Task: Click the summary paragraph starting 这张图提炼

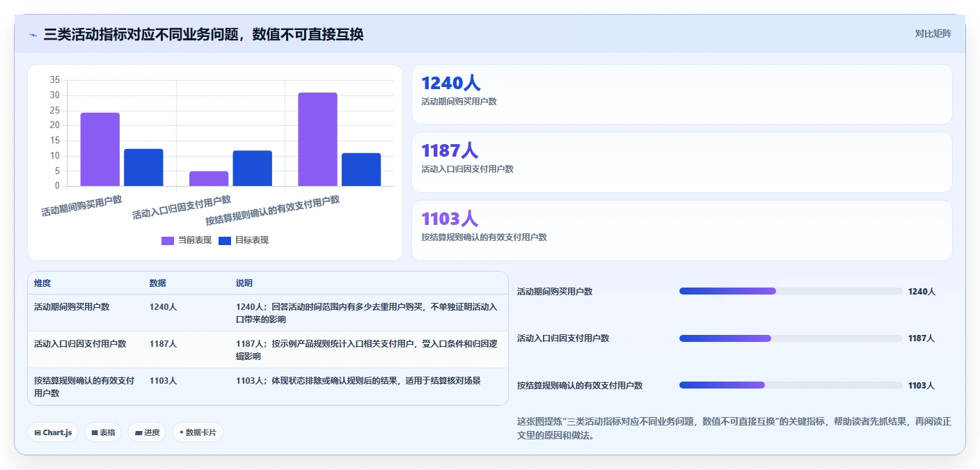Action: point(734,429)
